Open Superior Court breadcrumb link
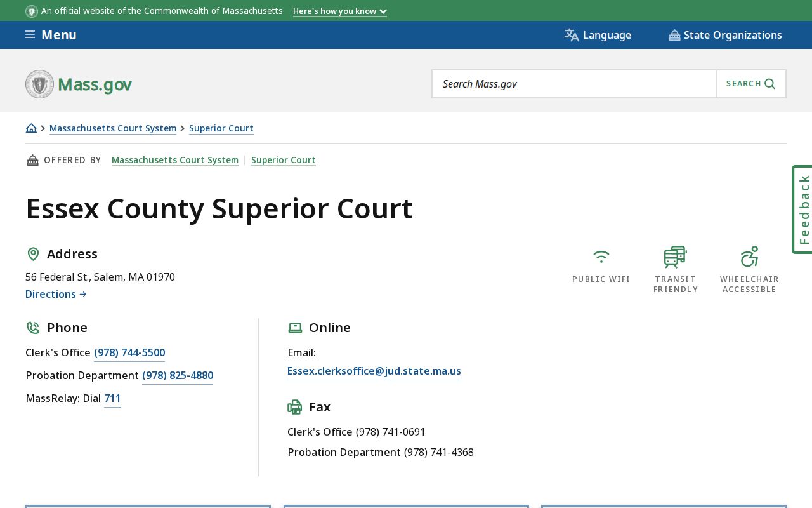Screen dimensions: 812x508 click(x=221, y=128)
